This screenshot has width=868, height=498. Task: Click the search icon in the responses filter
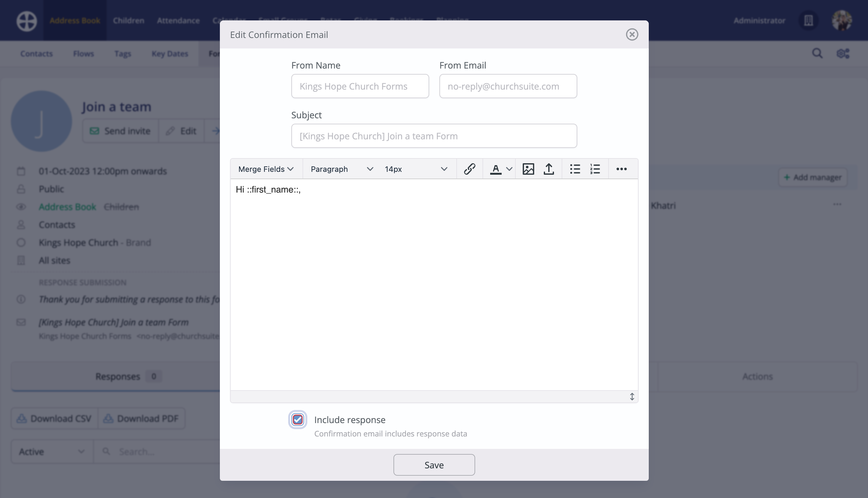[x=106, y=451]
